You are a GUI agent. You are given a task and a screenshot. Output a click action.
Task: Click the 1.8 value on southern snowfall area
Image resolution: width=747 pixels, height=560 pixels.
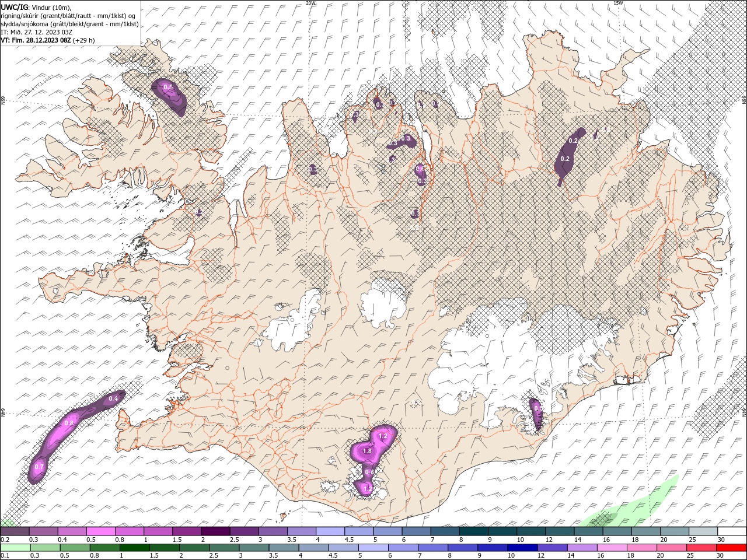367,451
